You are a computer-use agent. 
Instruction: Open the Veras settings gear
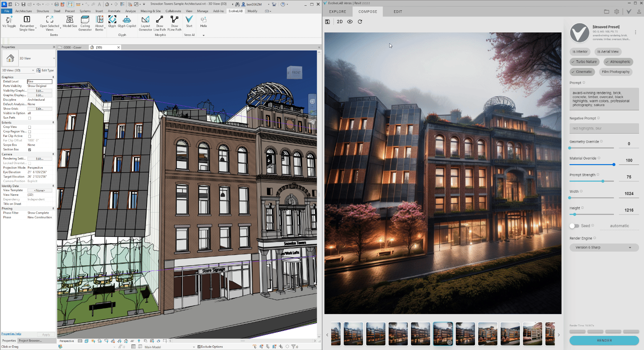[616, 12]
